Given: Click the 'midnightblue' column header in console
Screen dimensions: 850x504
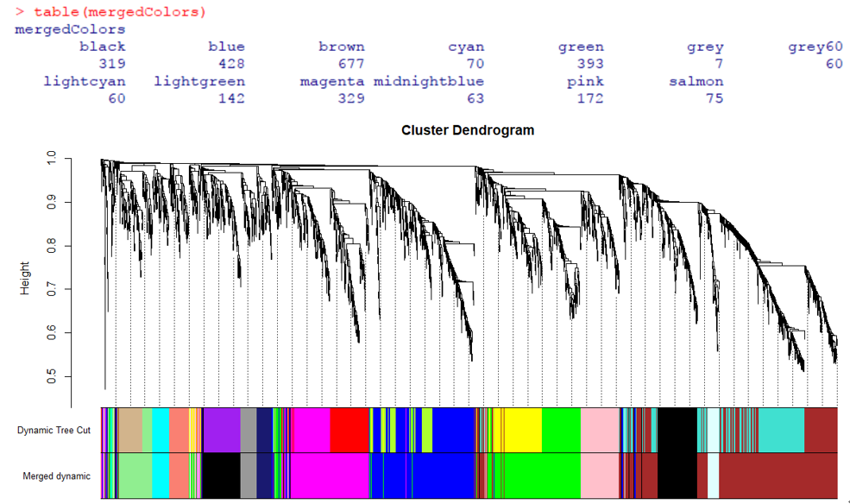Looking at the screenshot, I should pos(429,81).
